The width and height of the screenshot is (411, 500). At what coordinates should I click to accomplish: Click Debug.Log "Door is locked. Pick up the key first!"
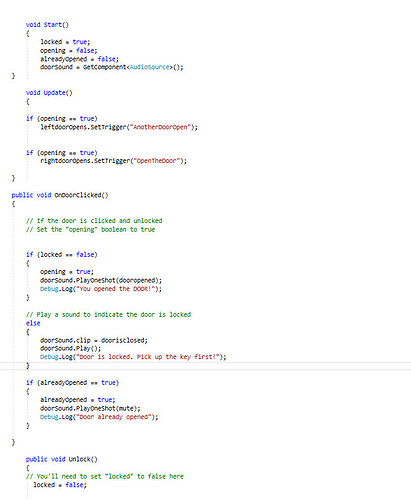[x=133, y=357]
